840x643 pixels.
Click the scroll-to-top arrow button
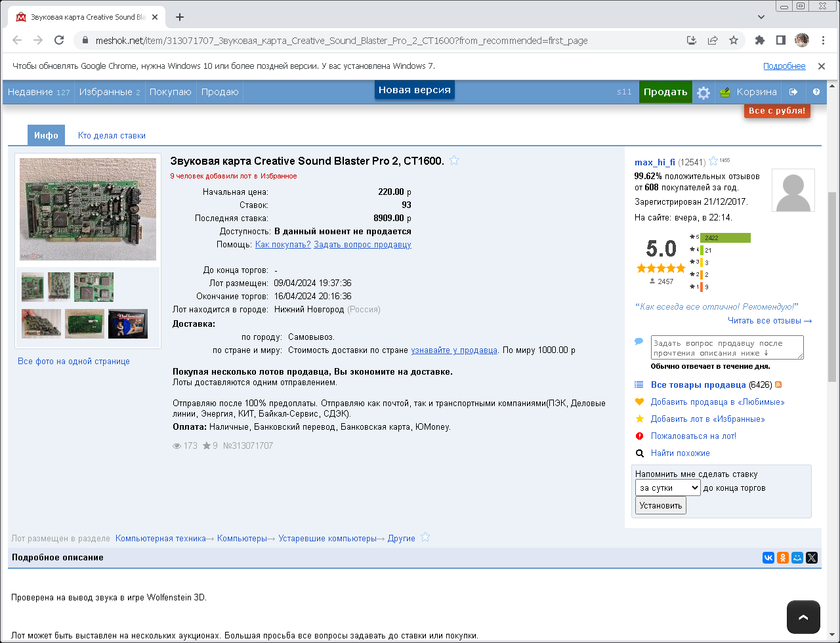point(803,617)
